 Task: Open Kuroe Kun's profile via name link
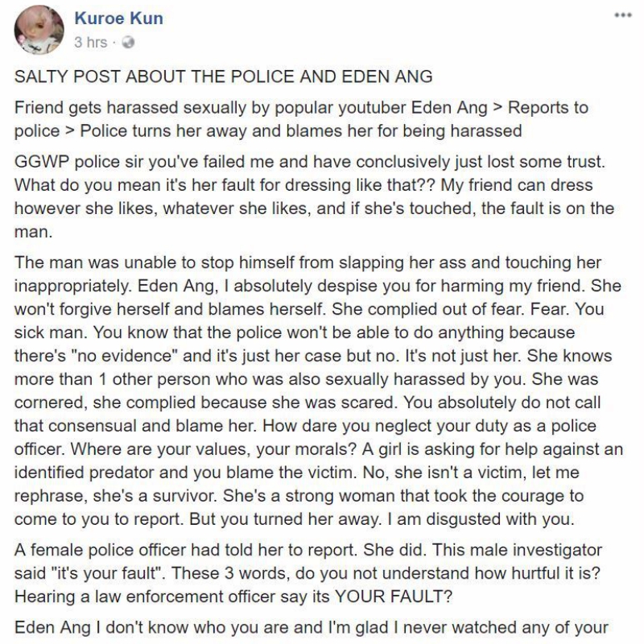pyautogui.click(x=119, y=19)
